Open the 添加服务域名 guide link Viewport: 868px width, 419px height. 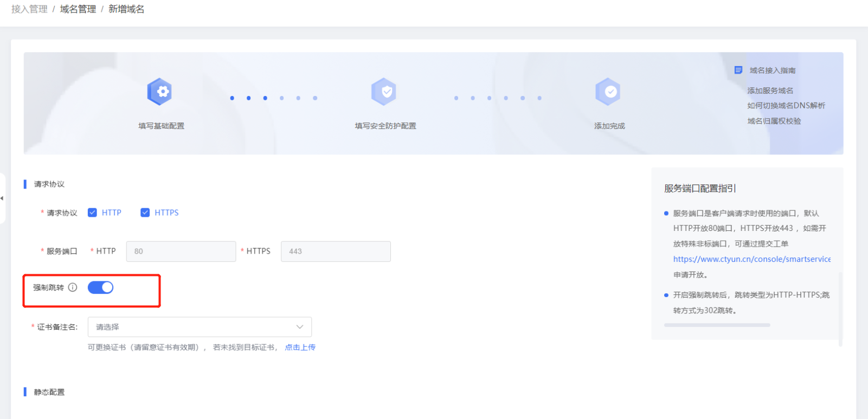click(770, 91)
